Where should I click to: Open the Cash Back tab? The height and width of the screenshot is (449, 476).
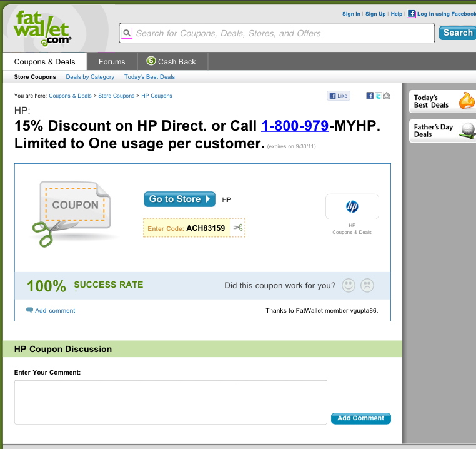tap(171, 61)
